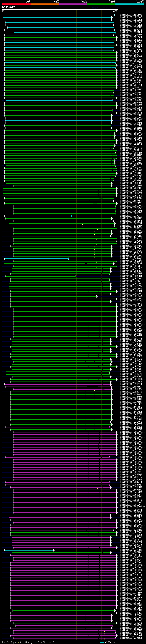Select the UniRef100_Q2PEW1 label
This screenshot has height=644, width=146.
click(131, 550)
